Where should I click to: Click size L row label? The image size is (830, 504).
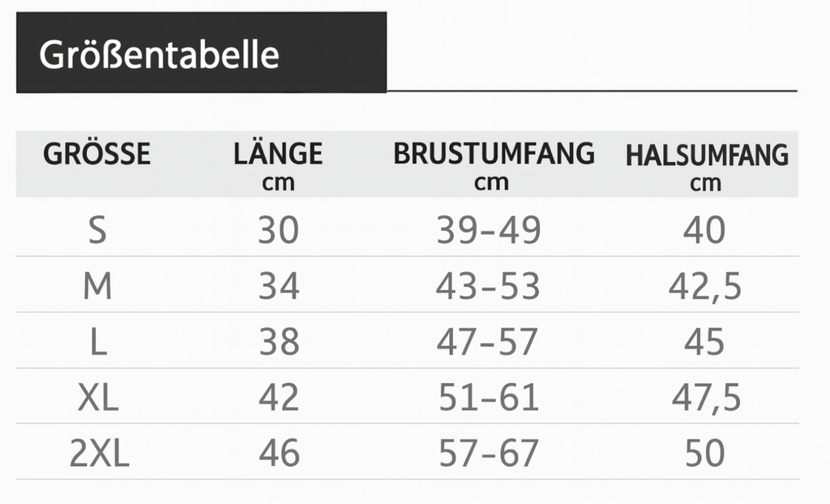coord(98,343)
